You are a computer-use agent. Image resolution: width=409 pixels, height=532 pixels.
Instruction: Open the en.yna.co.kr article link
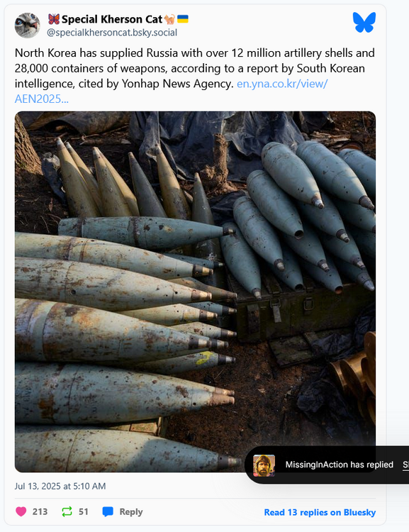coord(171,91)
